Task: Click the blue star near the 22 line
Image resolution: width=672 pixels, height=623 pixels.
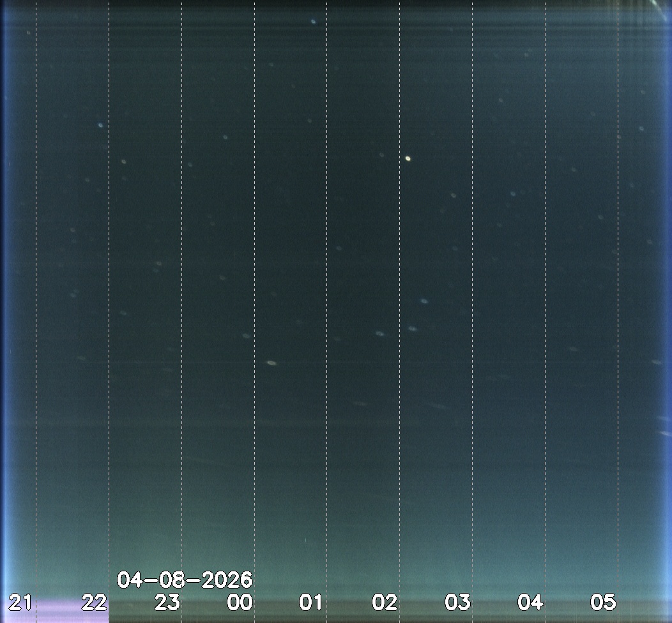Action: 100,125
